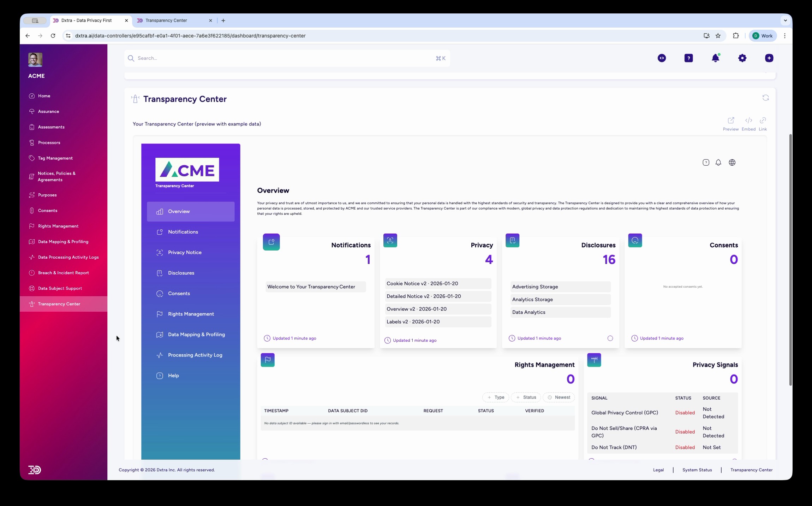Select Notifications in the preview sidebar
The image size is (812, 506).
(183, 232)
